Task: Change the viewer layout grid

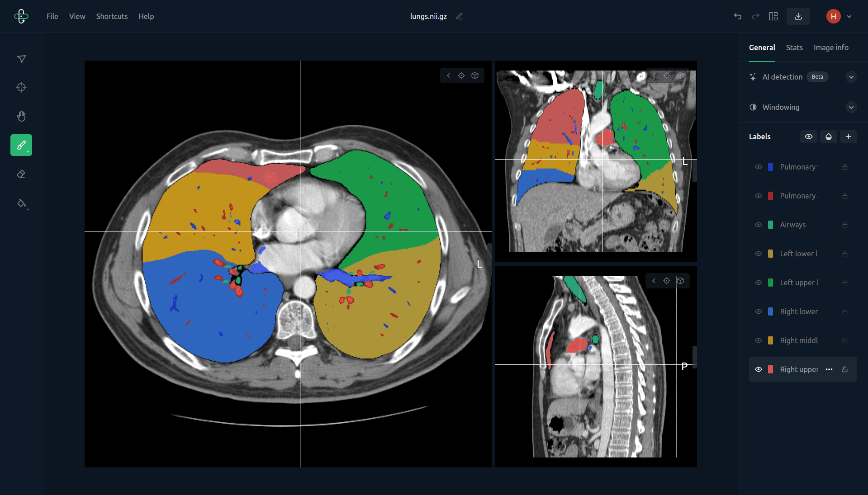Action: coord(773,16)
